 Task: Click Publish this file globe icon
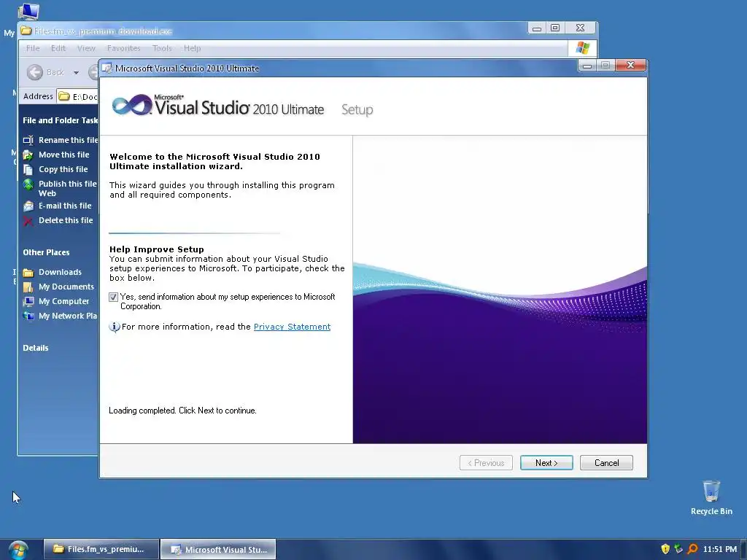click(x=28, y=184)
